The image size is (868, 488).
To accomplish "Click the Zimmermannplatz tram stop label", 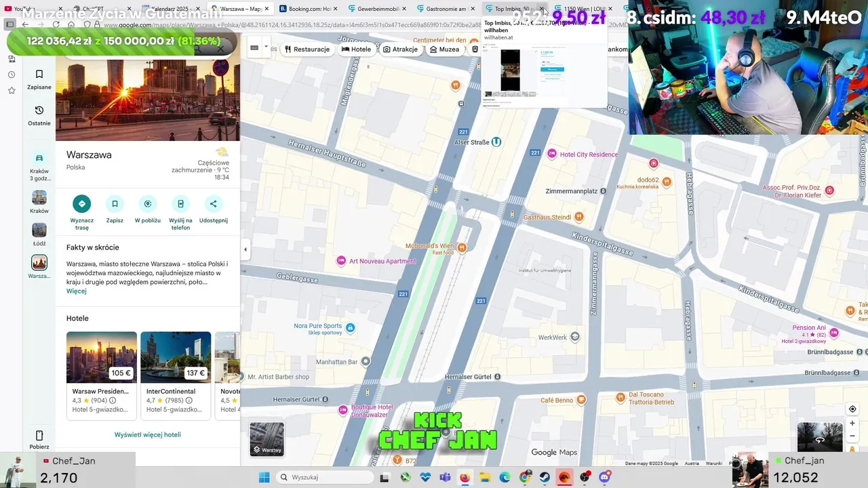I will tap(571, 191).
